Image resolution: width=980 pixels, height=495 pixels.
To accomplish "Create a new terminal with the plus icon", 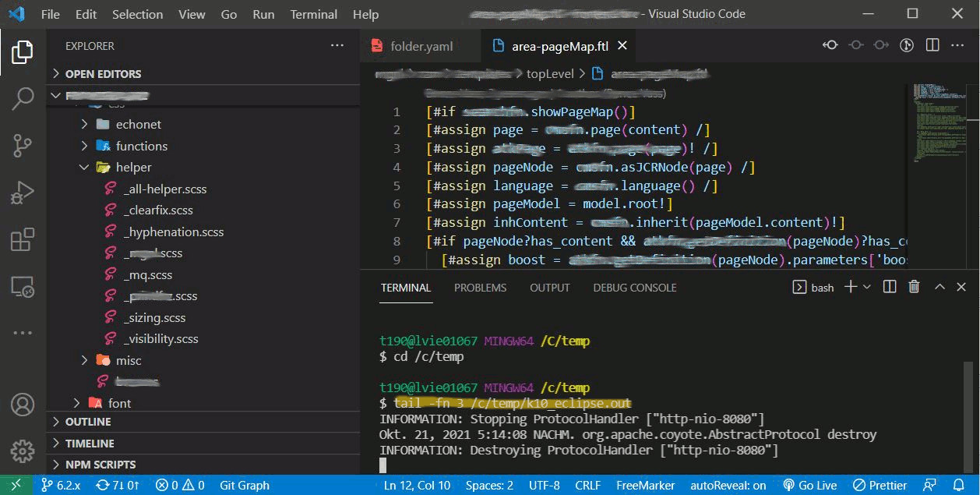I will (x=851, y=287).
